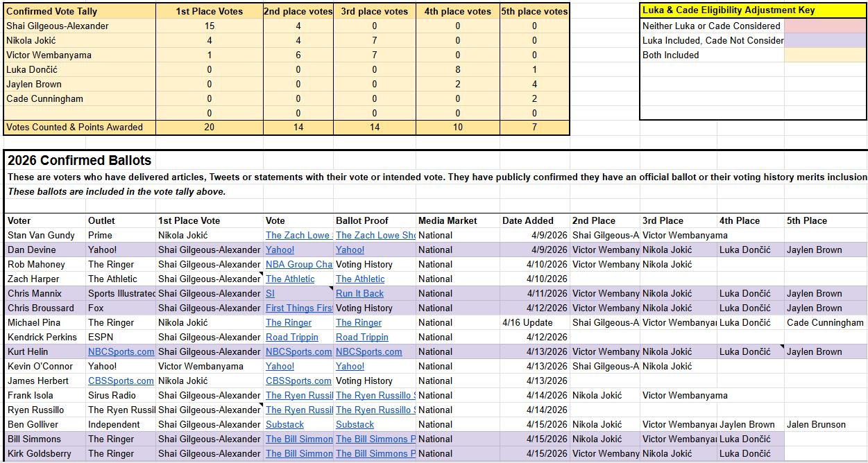Open the Vote link in Ryen Russillo's own row
The image size is (868, 463).
(x=299, y=410)
